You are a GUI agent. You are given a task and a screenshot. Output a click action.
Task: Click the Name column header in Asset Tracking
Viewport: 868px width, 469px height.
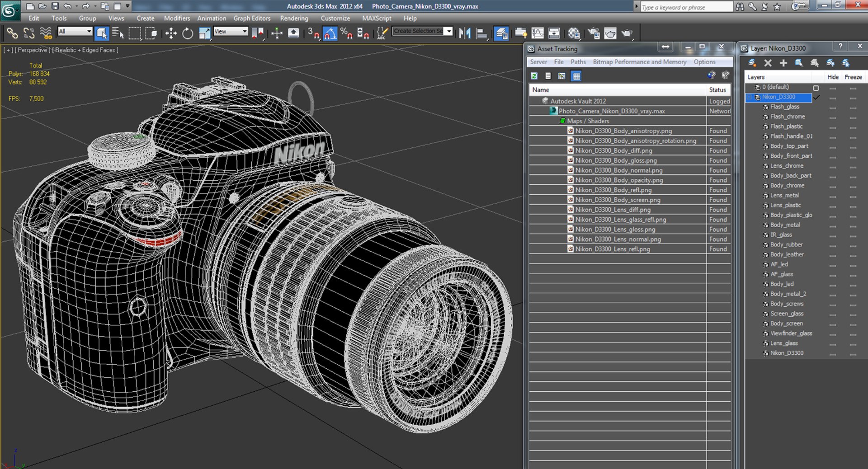(x=618, y=90)
